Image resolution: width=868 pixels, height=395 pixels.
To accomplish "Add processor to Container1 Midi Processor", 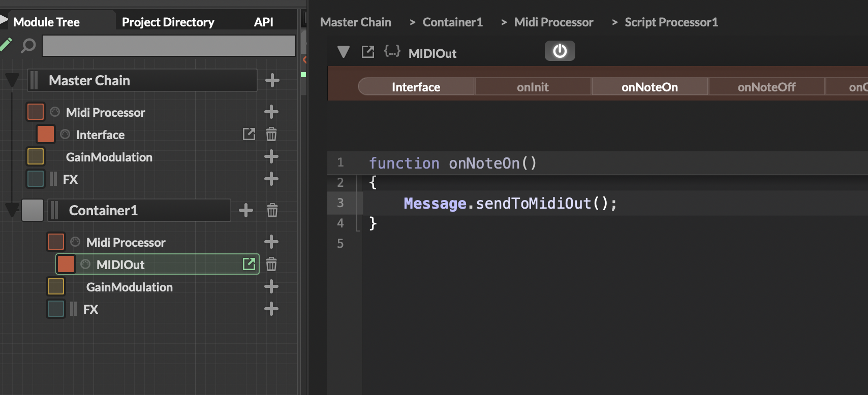I will click(x=271, y=242).
